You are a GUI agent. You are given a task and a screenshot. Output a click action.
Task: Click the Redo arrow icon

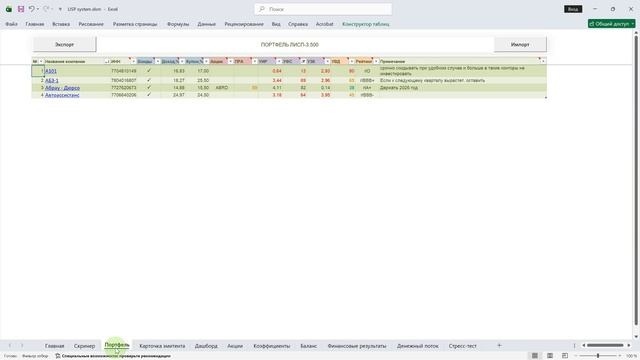(x=46, y=9)
